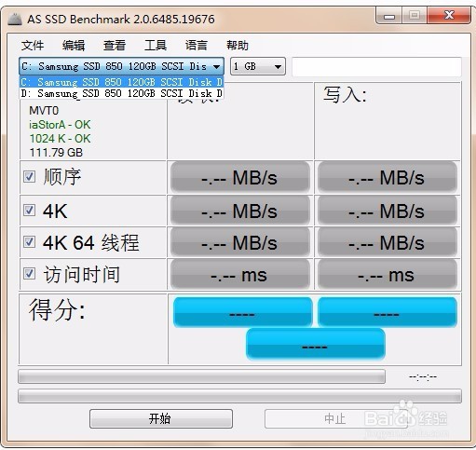Viewport: 476px width, 450px height.
Task: Click the total score blue box
Action: pos(316,344)
